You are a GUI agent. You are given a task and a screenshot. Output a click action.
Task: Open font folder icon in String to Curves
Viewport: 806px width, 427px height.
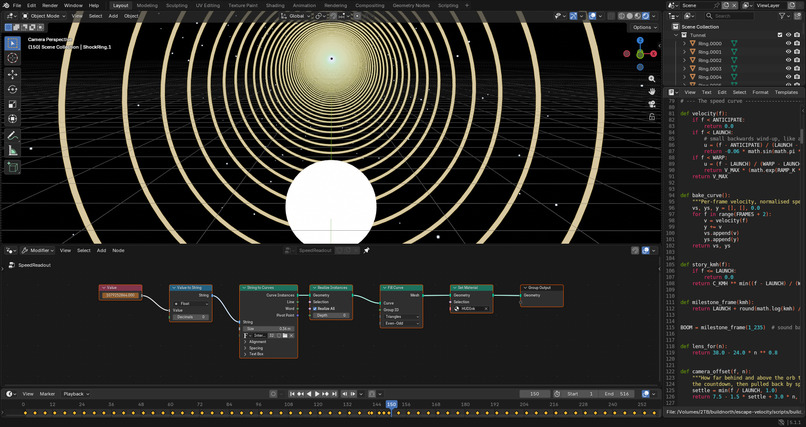point(284,335)
